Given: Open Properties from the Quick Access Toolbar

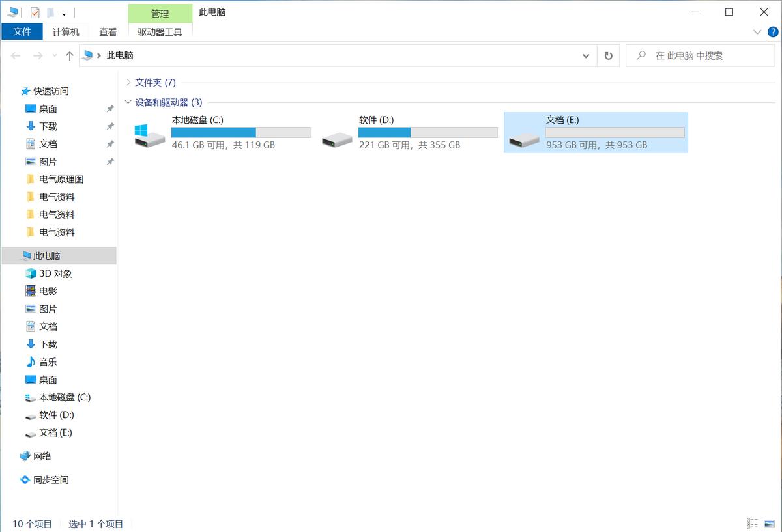Looking at the screenshot, I should (x=35, y=12).
